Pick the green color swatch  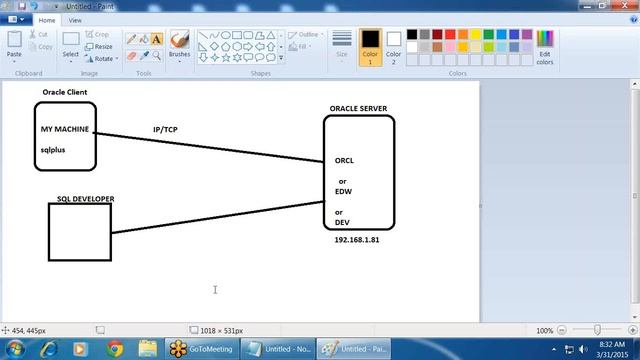489,34
